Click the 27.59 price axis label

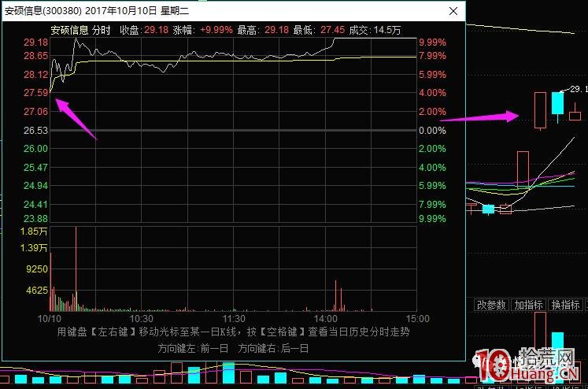coord(36,93)
